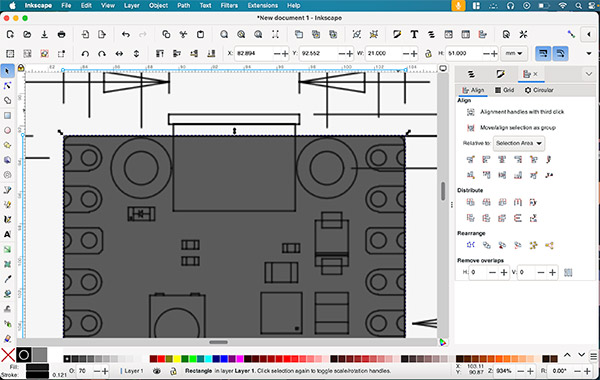Open the Relative to Selection Area dropdown
Image resolution: width=600 pixels, height=380 pixels.
point(518,143)
